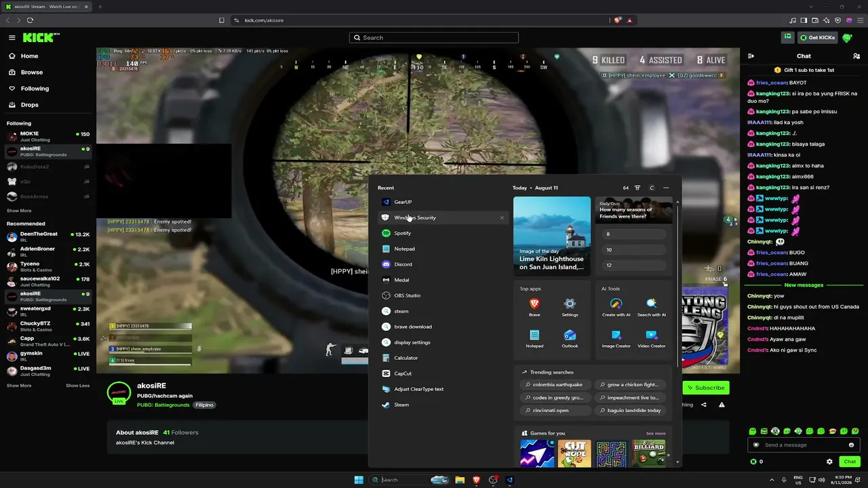Click the Kick search field
868x488 pixels.
click(x=434, y=38)
